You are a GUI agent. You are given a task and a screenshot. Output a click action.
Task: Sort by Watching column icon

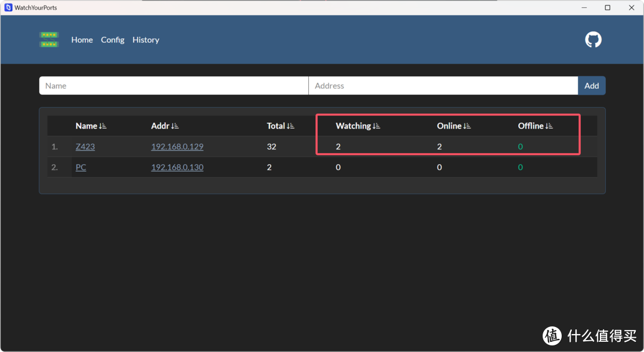tap(376, 126)
